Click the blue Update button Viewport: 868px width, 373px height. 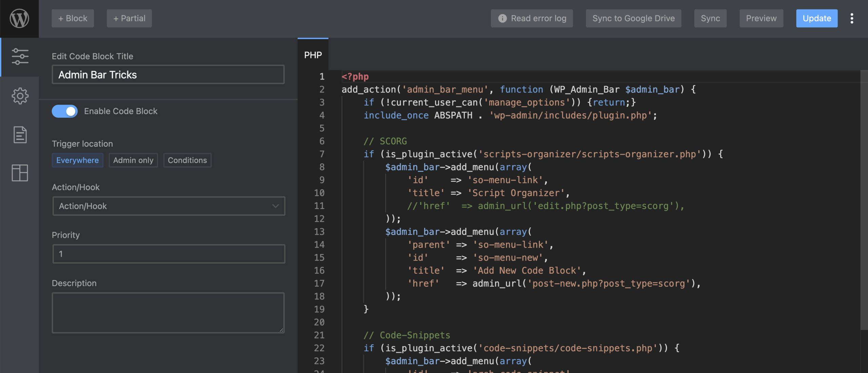817,18
